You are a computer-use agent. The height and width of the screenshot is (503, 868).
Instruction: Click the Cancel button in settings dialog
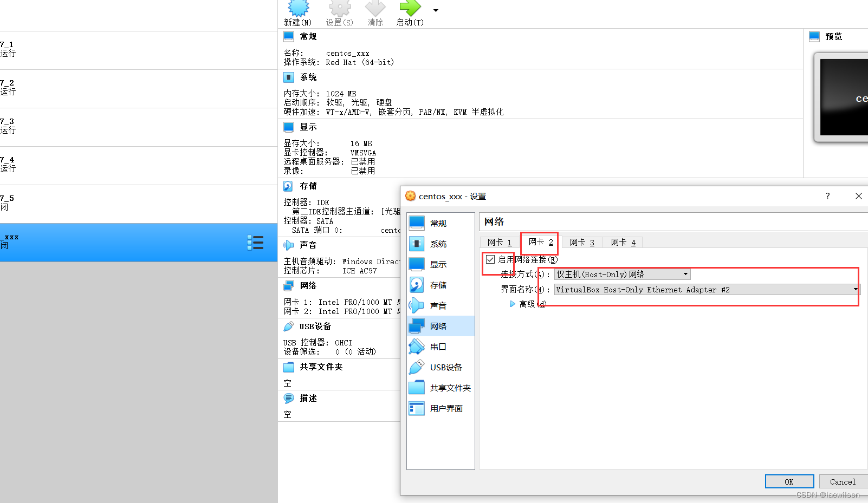point(843,481)
